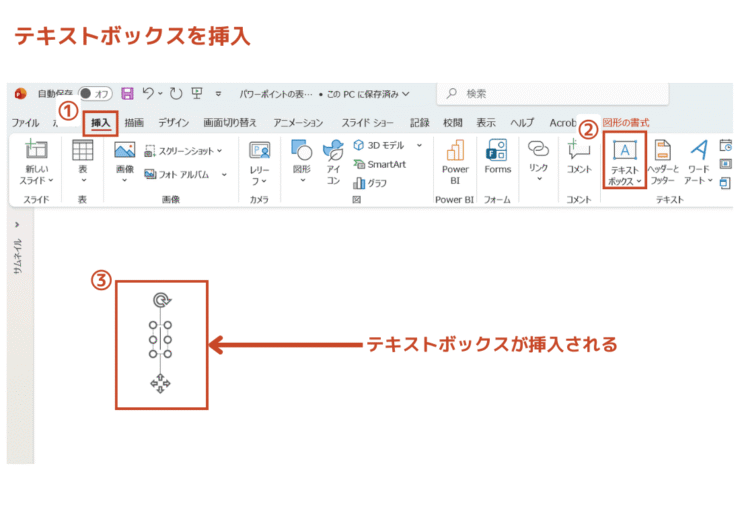Click the Power BI icon
This screenshot has width=740, height=505.
[455, 150]
